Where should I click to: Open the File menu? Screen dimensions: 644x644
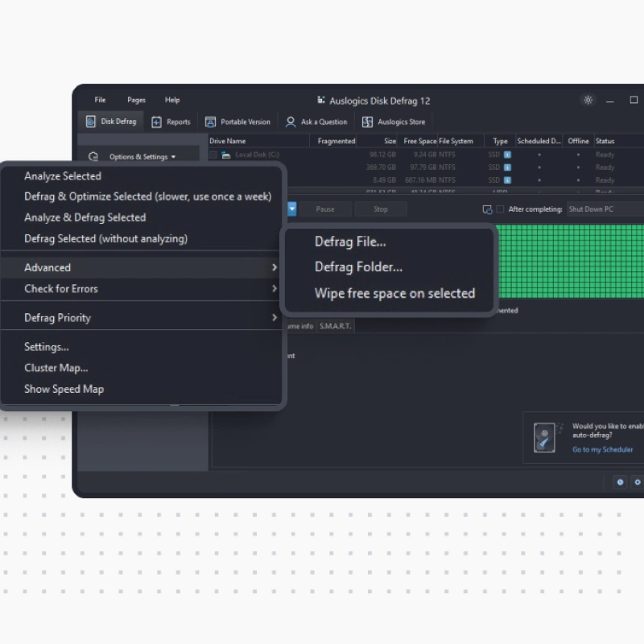pos(100,100)
